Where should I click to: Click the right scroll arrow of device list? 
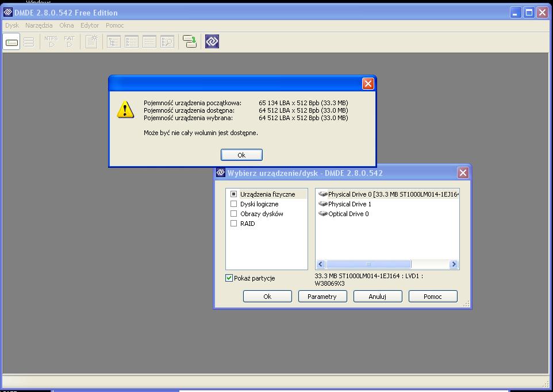454,264
